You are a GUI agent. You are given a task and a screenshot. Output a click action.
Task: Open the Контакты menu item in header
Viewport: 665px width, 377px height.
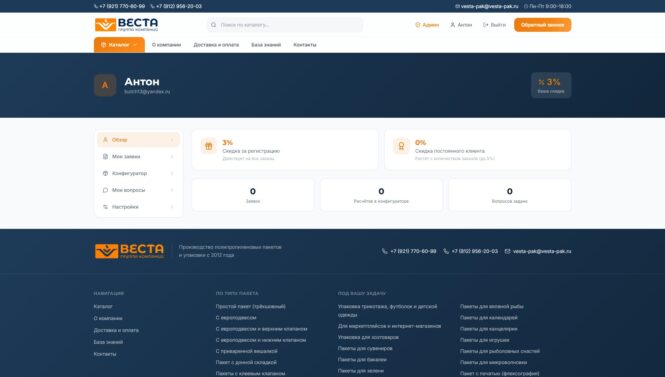pos(305,45)
